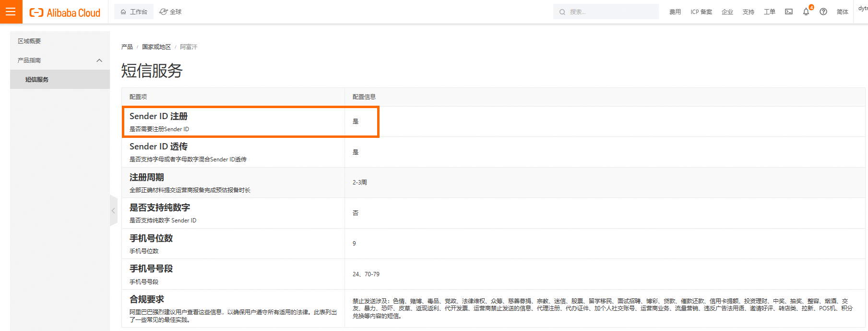Select 区域概要 in the sidebar
The width and height of the screenshot is (868, 331).
(x=60, y=41)
